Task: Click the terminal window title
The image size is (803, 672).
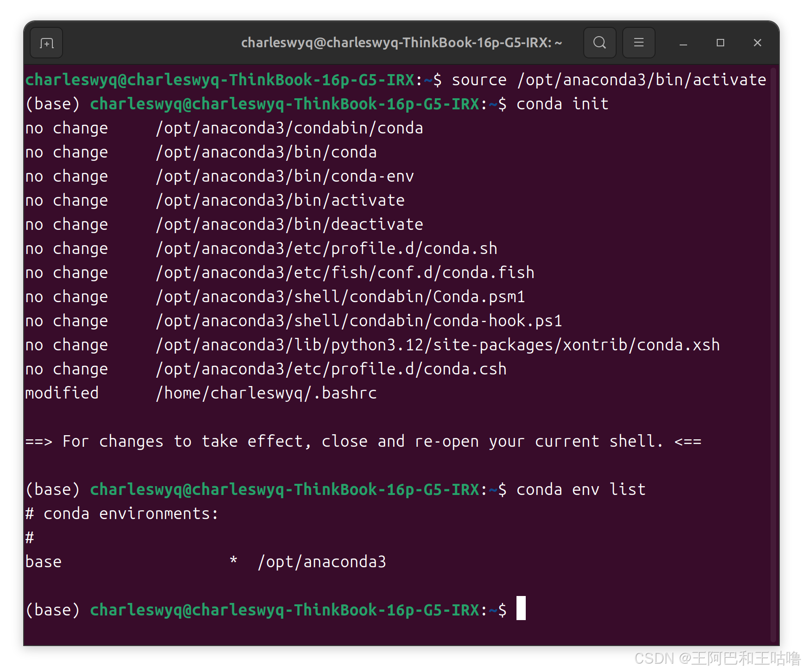Action: pyautogui.click(x=401, y=43)
